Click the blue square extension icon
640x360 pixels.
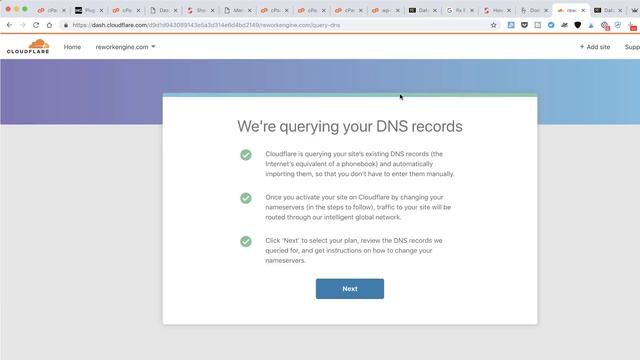511,25
